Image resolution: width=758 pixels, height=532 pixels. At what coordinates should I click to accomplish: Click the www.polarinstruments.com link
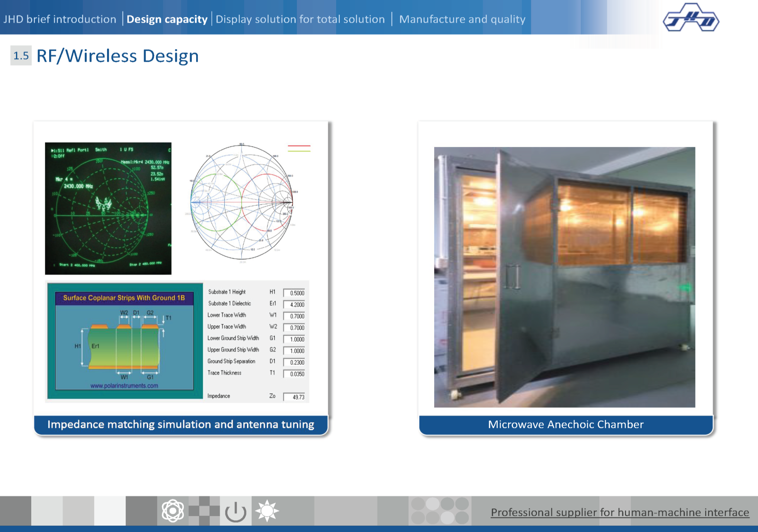124,386
